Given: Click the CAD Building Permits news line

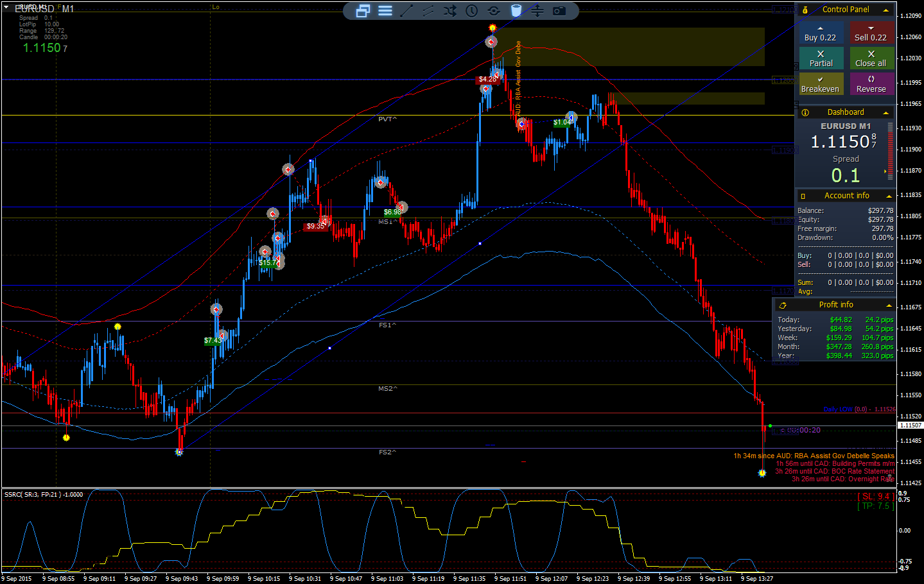Looking at the screenshot, I should pos(835,464).
